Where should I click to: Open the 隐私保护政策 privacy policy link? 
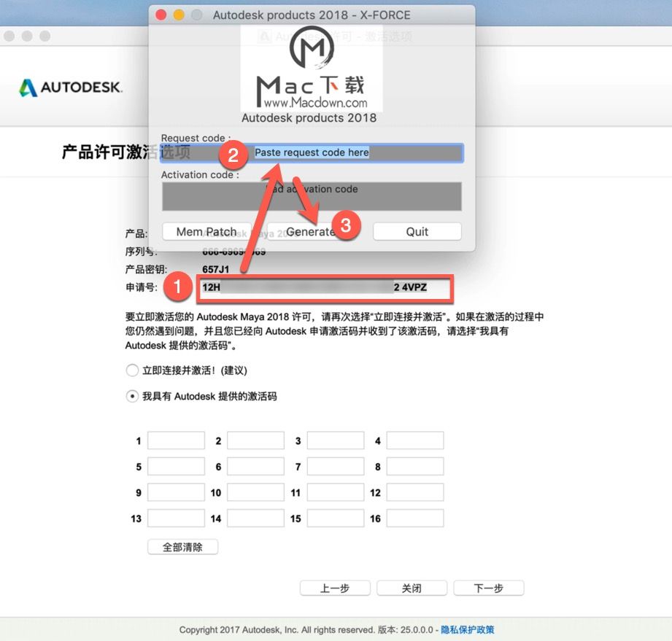[468, 630]
